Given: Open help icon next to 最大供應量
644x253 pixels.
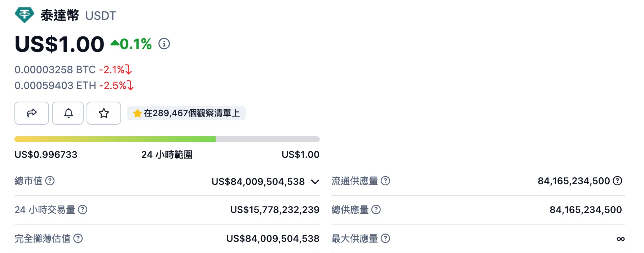Looking at the screenshot, I should [x=385, y=238].
